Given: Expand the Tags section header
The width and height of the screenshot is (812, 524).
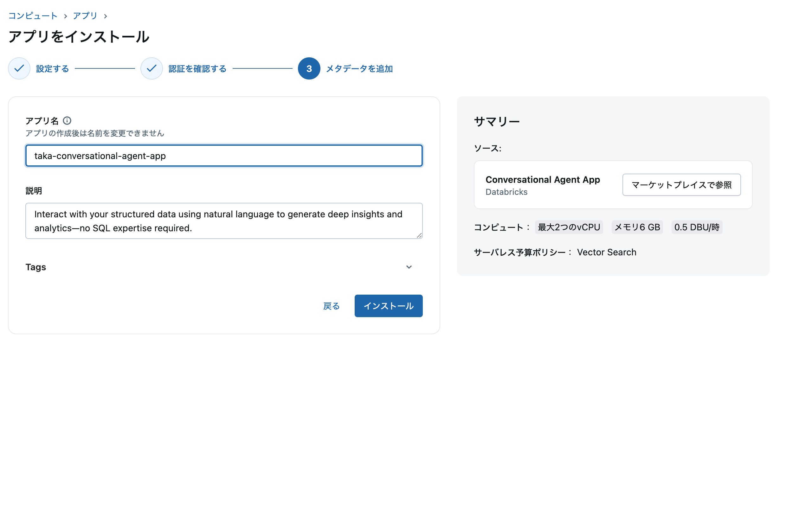Looking at the screenshot, I should pos(36,267).
